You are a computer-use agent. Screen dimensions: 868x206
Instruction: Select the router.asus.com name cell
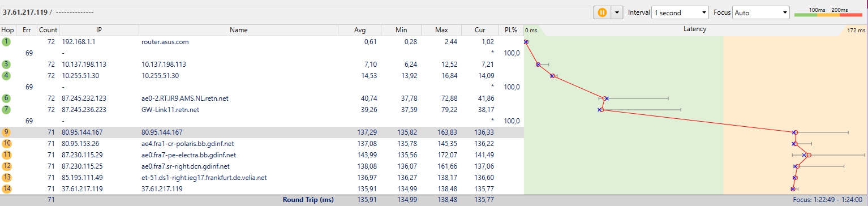point(165,42)
